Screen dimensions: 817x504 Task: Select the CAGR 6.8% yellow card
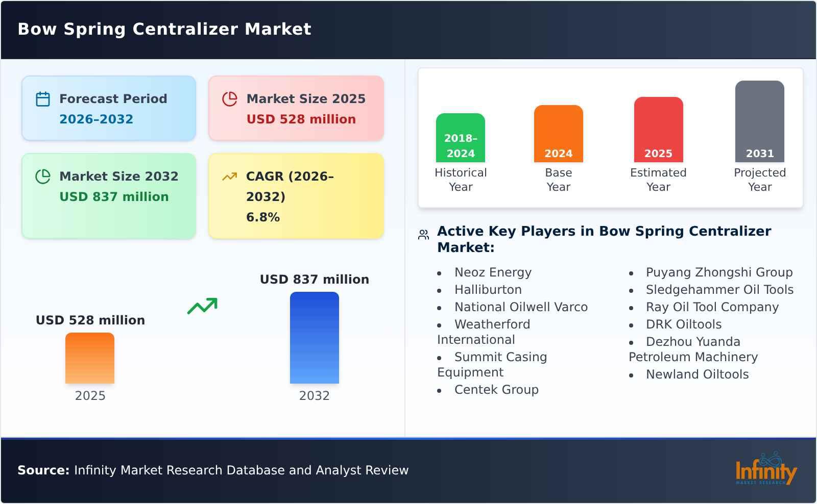296,196
